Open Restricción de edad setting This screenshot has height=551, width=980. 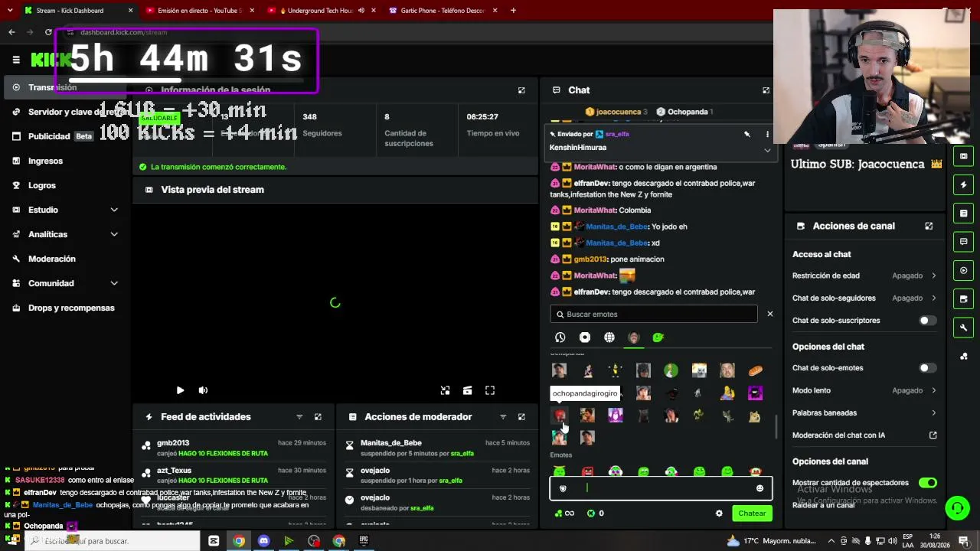pos(864,275)
